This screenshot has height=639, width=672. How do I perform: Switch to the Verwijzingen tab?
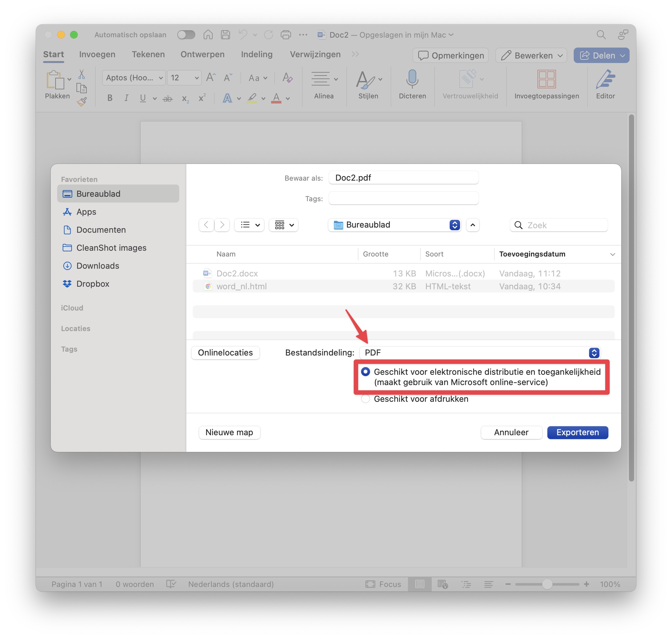coord(315,55)
